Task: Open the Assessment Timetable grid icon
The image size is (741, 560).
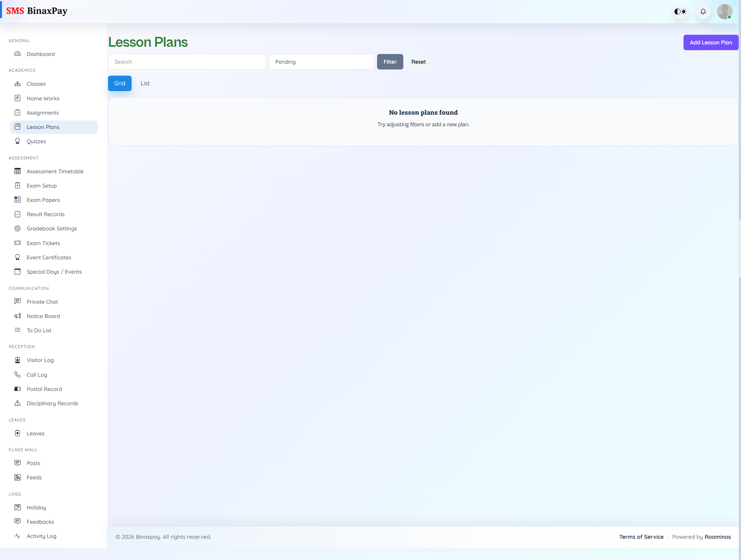Action: coord(18,171)
